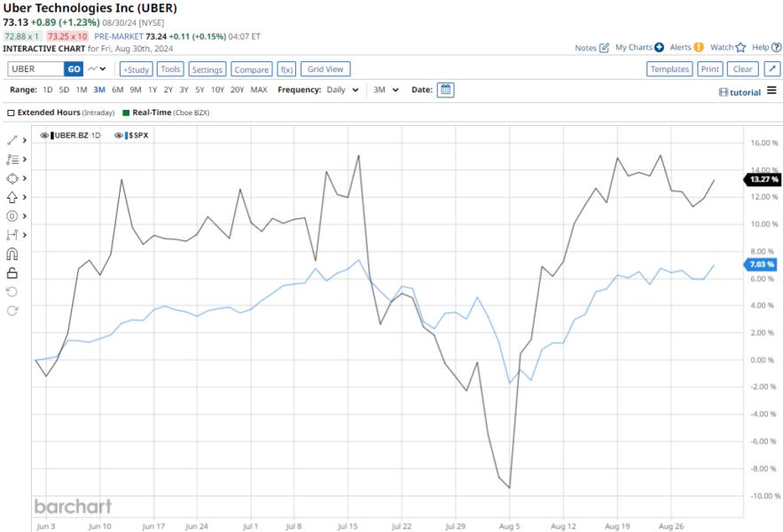Click the My Charts plus icon
The height and width of the screenshot is (532, 783).
tap(659, 48)
